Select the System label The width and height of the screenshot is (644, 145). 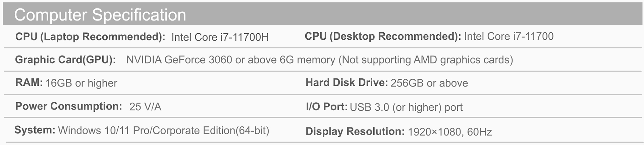(x=35, y=130)
